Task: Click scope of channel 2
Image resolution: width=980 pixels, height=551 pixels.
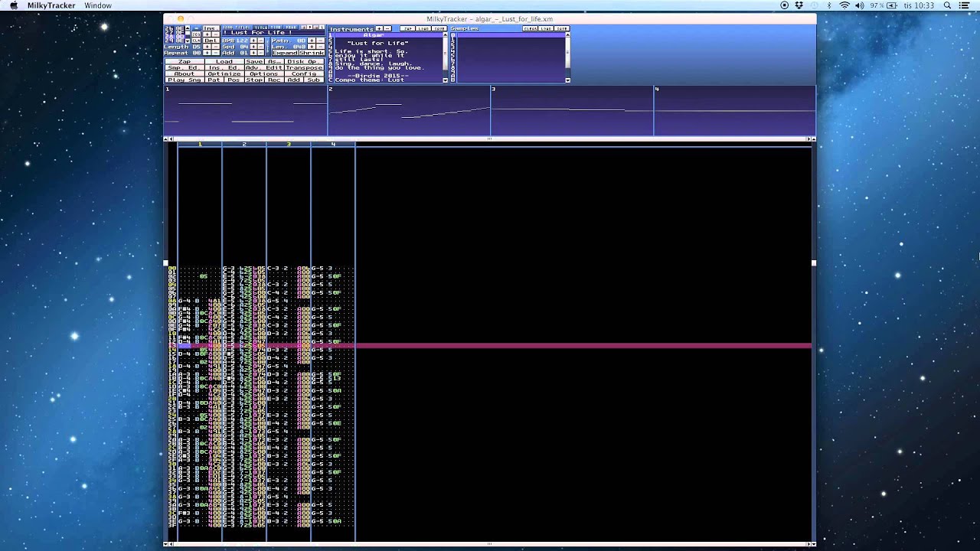Action: pos(409,111)
